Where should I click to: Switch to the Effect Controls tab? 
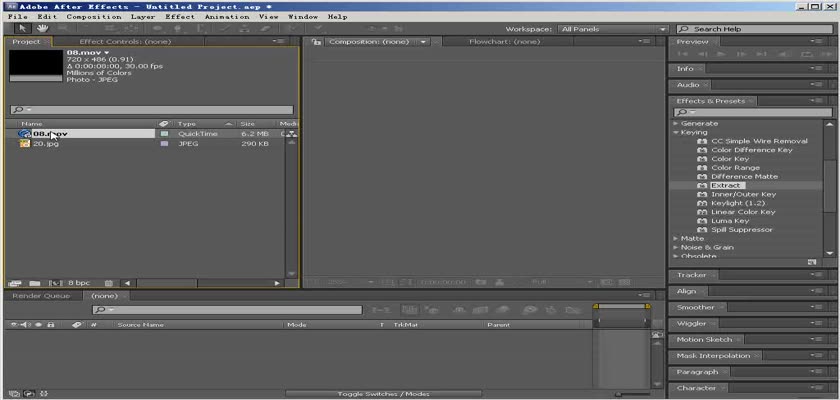tap(125, 42)
